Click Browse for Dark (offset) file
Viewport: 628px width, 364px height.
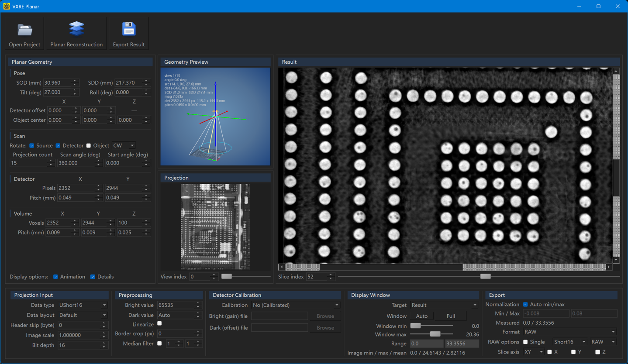(325, 328)
